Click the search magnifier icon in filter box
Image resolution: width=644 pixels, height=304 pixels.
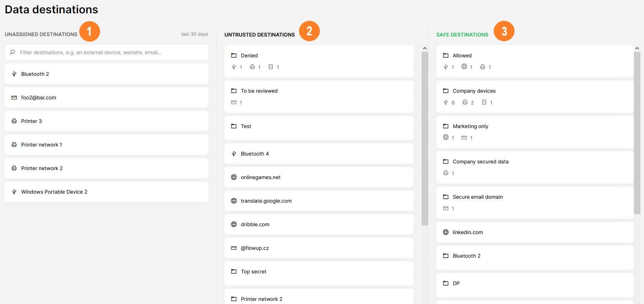coord(13,52)
